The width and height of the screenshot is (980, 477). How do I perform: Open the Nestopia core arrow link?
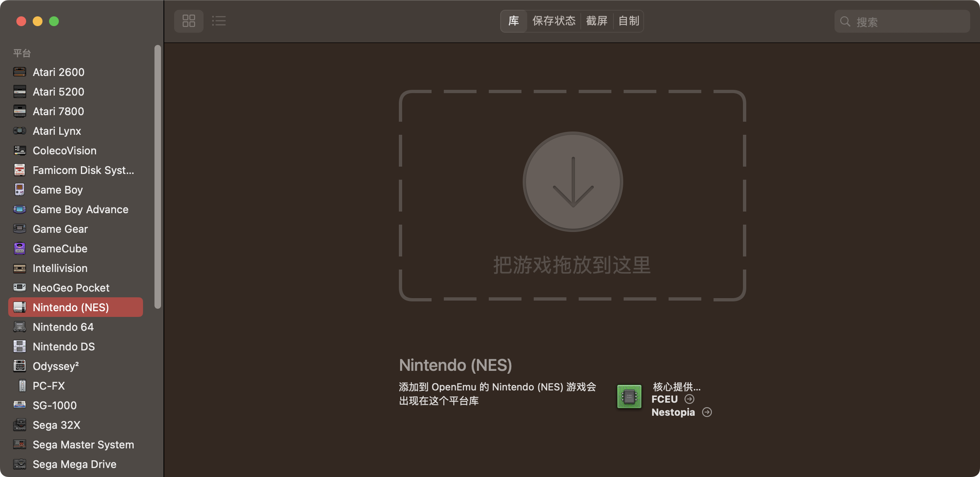pyautogui.click(x=707, y=412)
